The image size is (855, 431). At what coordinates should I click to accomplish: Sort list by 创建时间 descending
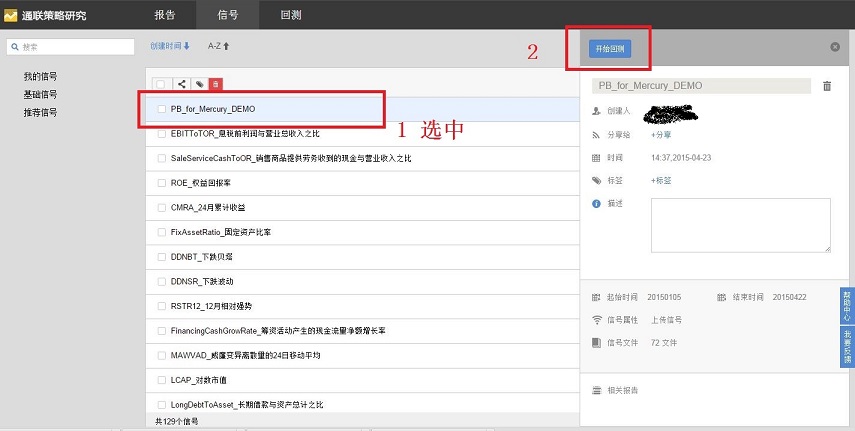pos(169,46)
